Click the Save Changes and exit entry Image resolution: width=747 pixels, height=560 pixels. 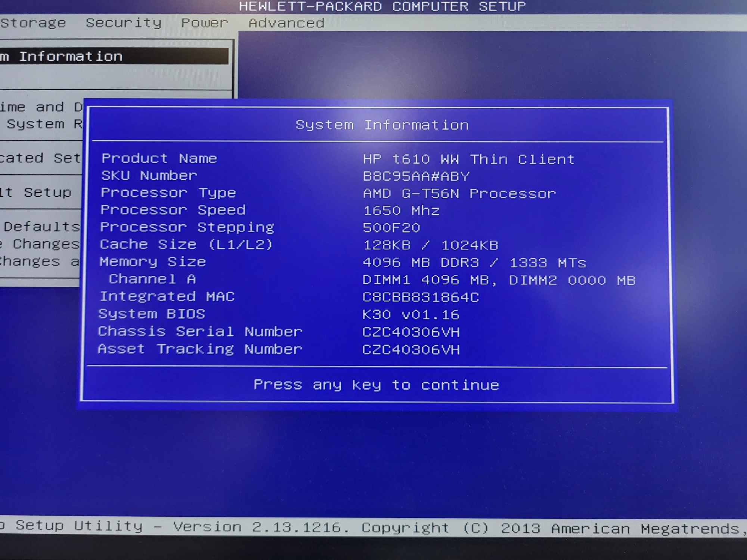(39, 261)
